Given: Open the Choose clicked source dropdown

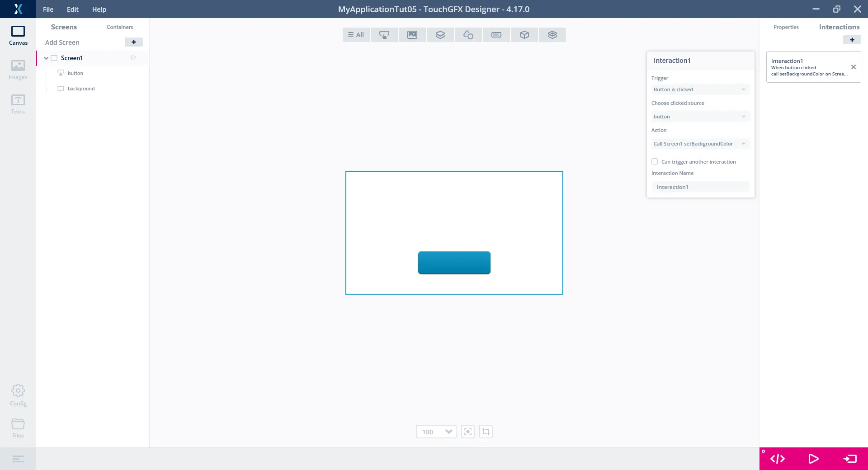Looking at the screenshot, I should point(700,117).
